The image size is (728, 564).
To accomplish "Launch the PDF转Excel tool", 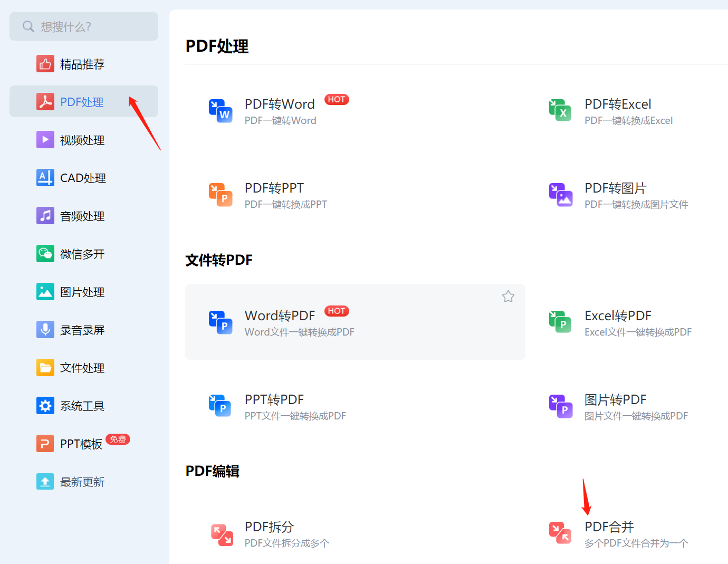I will pos(618,104).
